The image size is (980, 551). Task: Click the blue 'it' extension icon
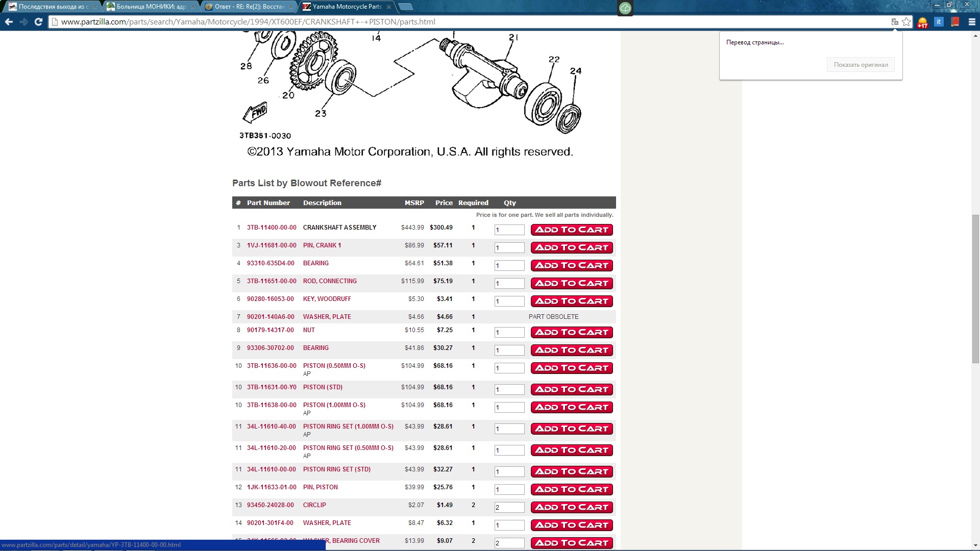[x=939, y=22]
